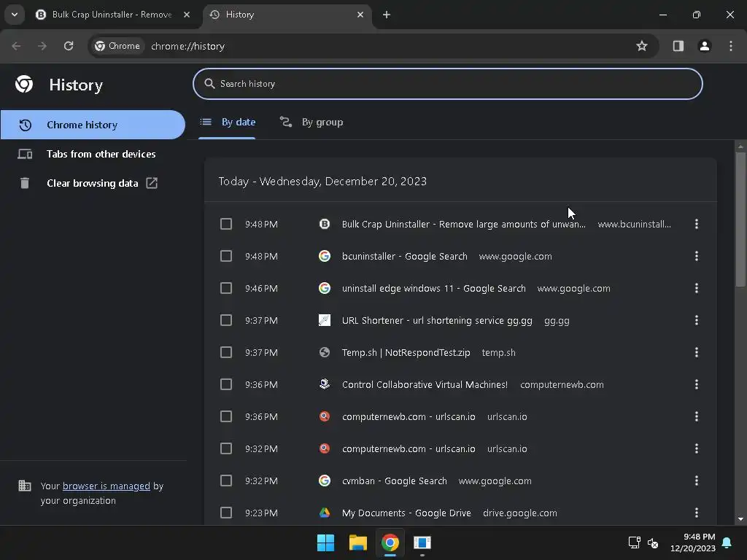Image resolution: width=747 pixels, height=560 pixels.
Task: Tick the URL Shortener gg.gg entry checkbox
Action: pyautogui.click(x=226, y=320)
